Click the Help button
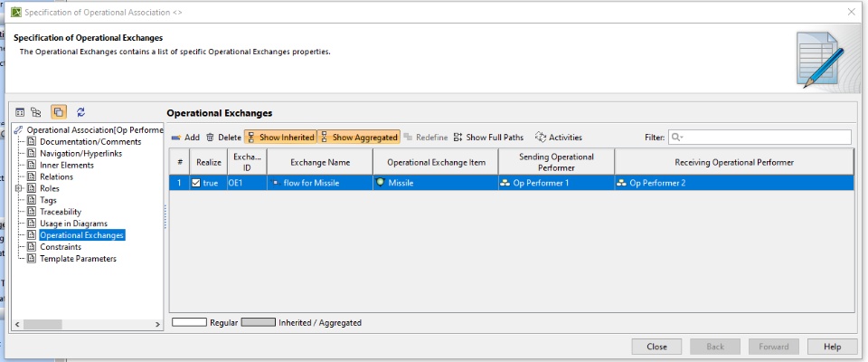The width and height of the screenshot is (868, 362). [x=832, y=347]
